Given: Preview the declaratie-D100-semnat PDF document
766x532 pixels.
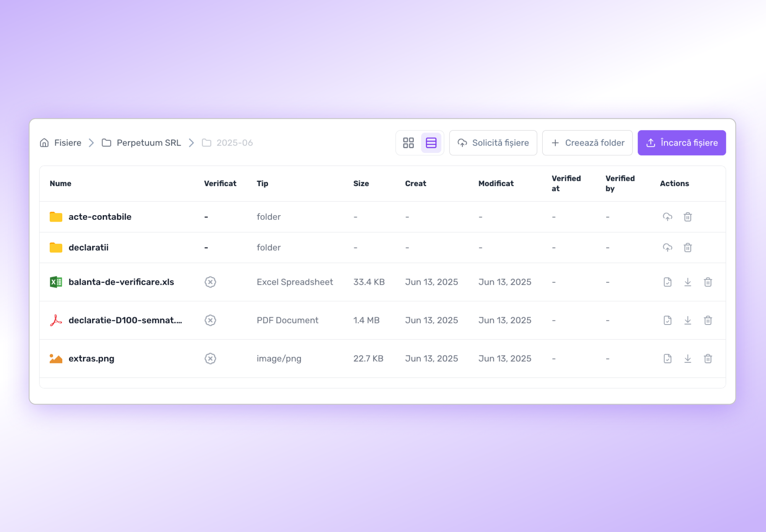Looking at the screenshot, I should pyautogui.click(x=667, y=320).
